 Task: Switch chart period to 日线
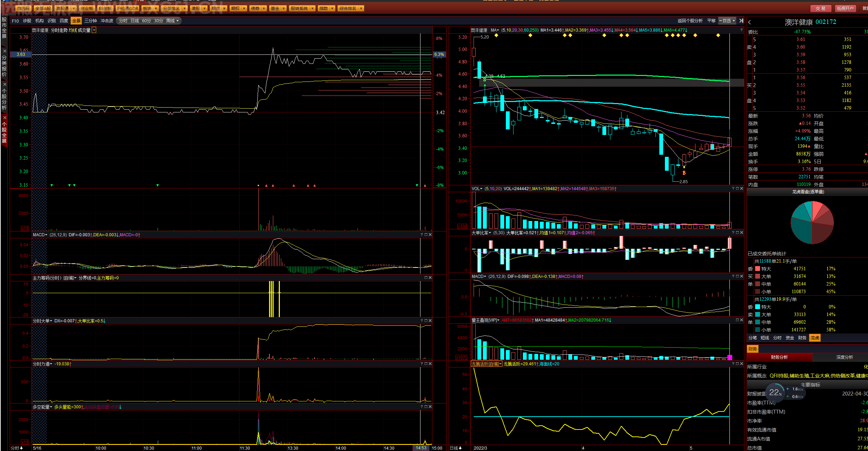coord(135,21)
